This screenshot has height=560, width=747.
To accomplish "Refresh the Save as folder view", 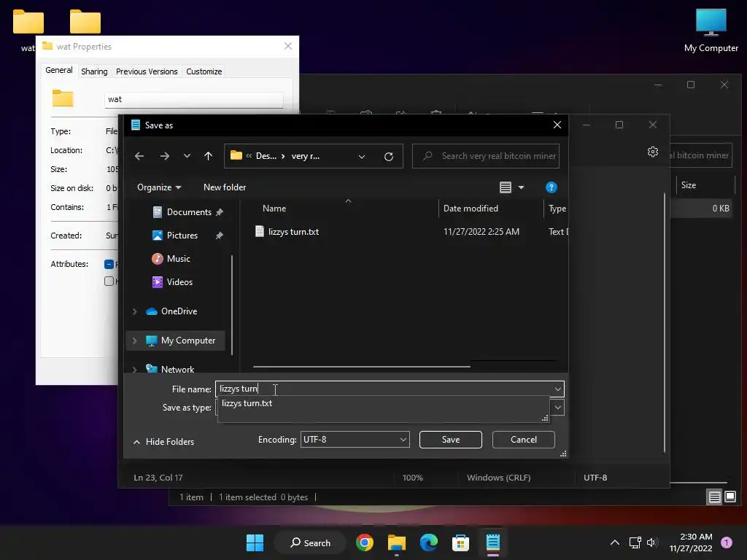I will [389, 156].
